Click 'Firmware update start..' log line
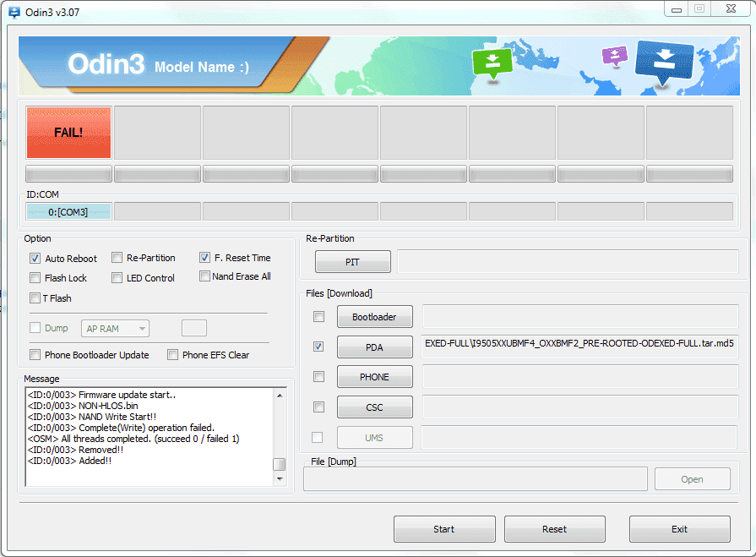 (101, 395)
